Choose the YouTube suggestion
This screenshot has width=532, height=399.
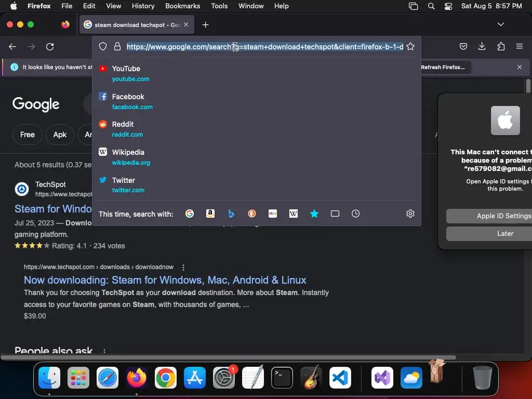coord(257,74)
